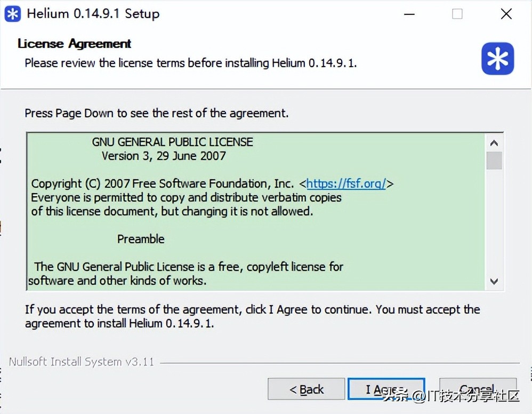The image size is (532, 414).
Task: Maximize the Helium Setup window
Action: (x=457, y=14)
